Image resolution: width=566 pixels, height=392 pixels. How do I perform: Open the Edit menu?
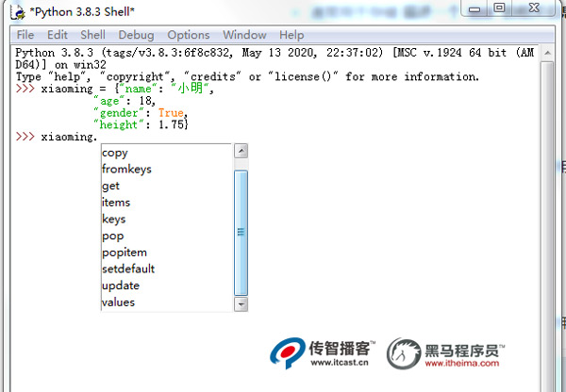tap(58, 35)
